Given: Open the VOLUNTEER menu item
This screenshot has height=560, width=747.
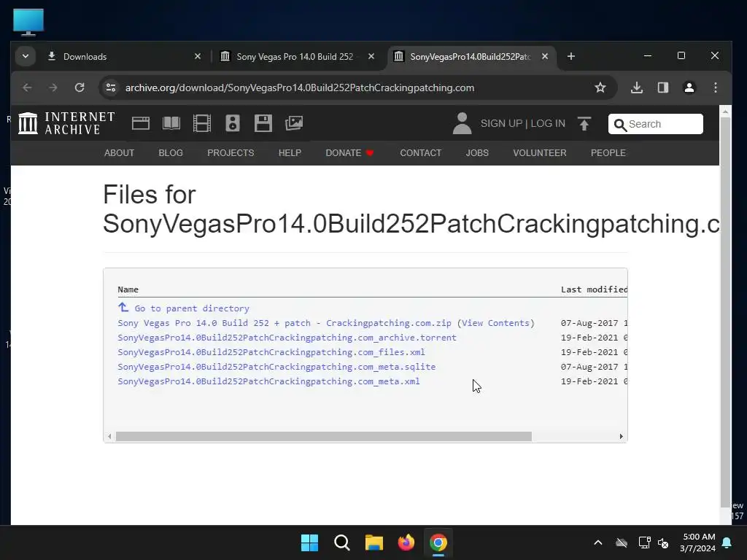Looking at the screenshot, I should [540, 153].
